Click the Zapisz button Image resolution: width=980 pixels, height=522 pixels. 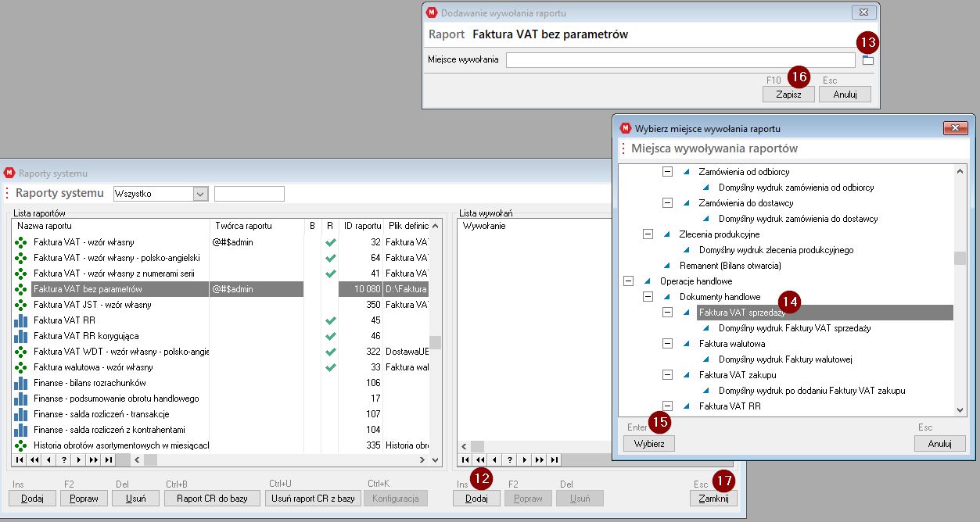click(788, 94)
